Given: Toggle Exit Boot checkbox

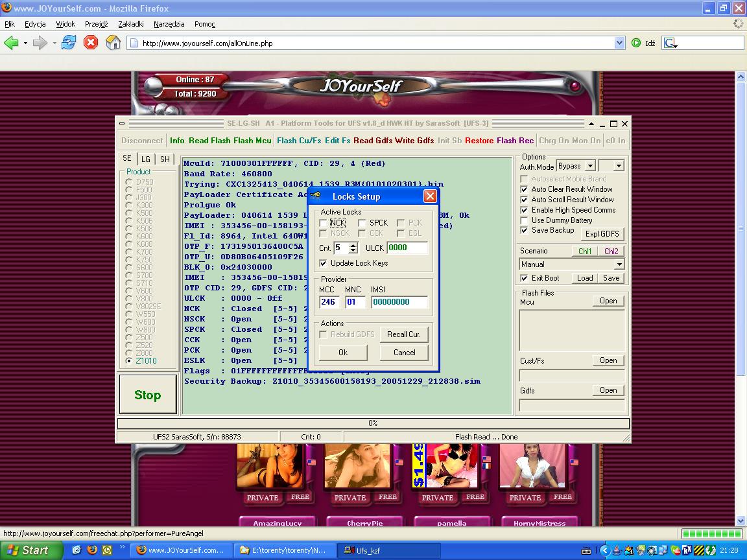Looking at the screenshot, I should [524, 278].
